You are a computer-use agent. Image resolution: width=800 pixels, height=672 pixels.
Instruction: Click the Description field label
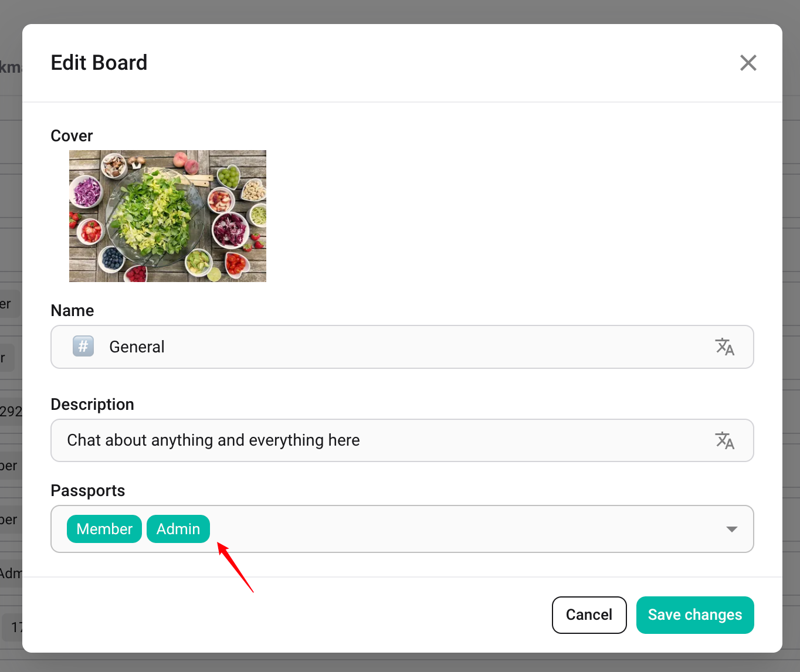[x=92, y=405]
